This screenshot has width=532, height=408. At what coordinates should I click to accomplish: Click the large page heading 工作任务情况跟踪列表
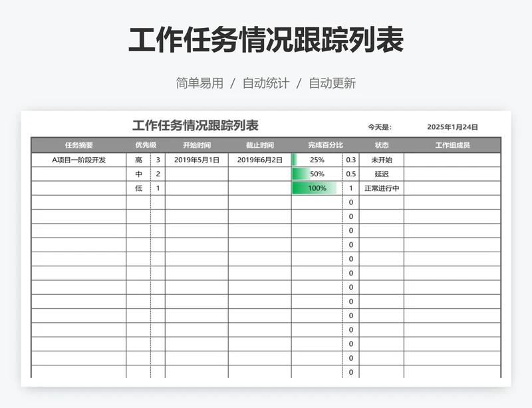coord(266,40)
